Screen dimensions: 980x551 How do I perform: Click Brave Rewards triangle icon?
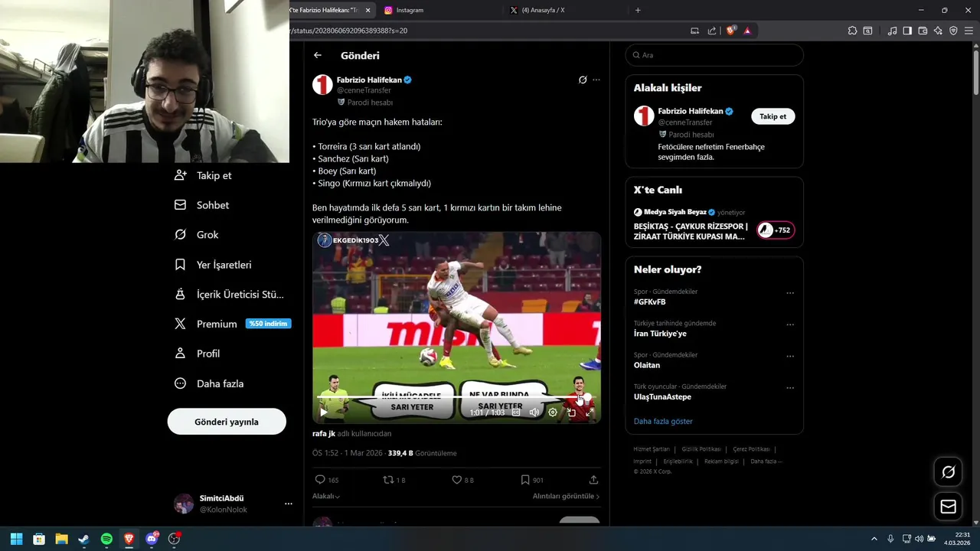tap(747, 31)
